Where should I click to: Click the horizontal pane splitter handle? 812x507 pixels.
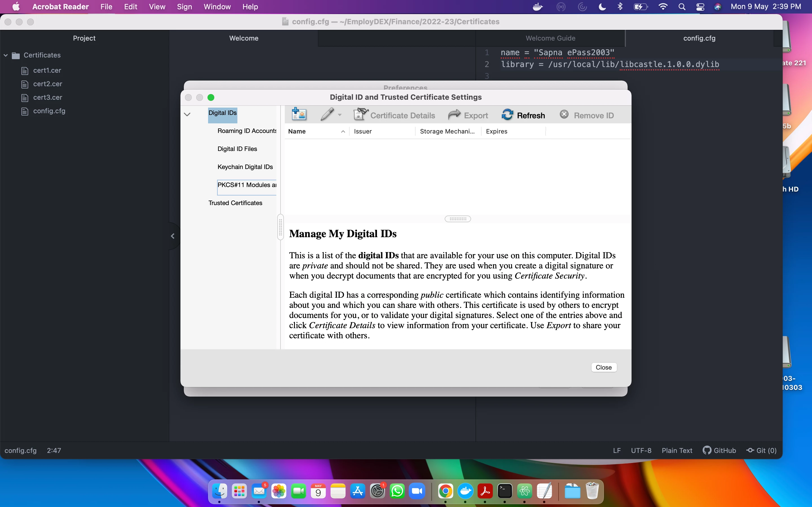point(457,219)
